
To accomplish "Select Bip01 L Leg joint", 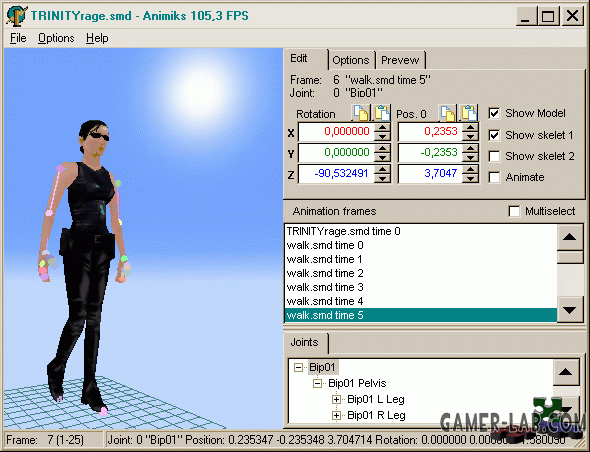I will (376, 399).
